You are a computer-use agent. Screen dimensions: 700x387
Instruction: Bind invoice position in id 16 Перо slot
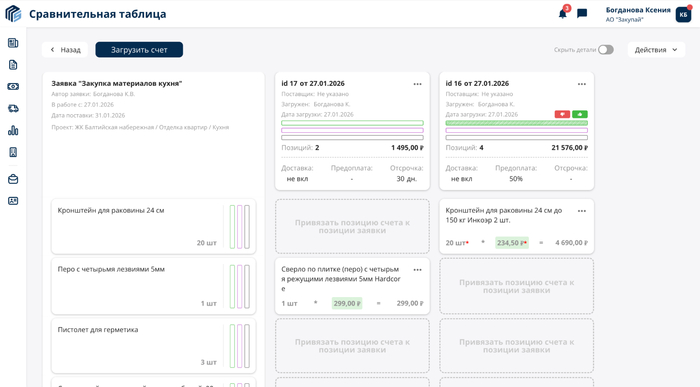(x=517, y=286)
